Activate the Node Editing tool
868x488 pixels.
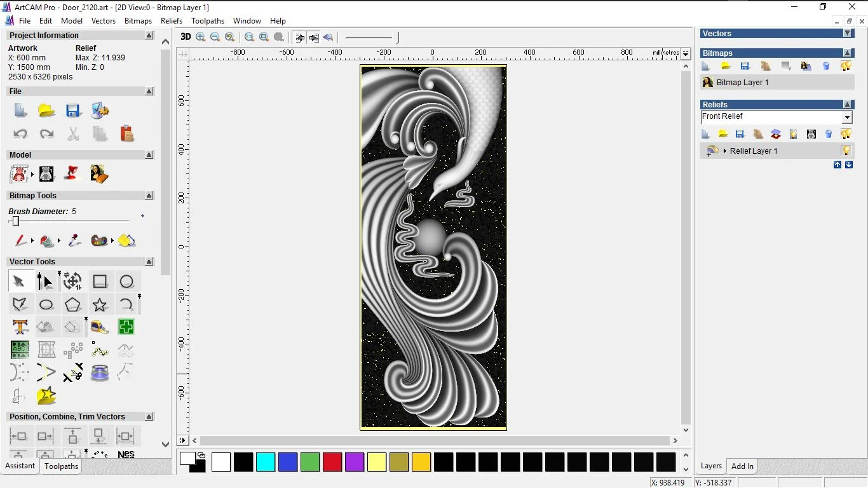tap(45, 281)
